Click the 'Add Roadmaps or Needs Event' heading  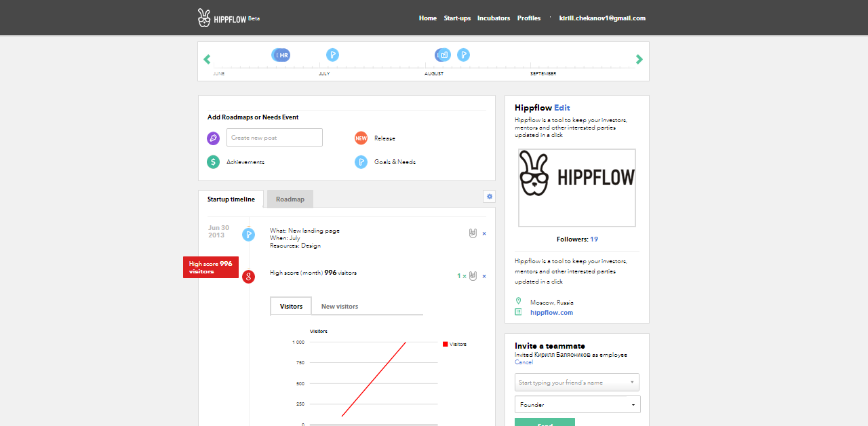point(253,117)
